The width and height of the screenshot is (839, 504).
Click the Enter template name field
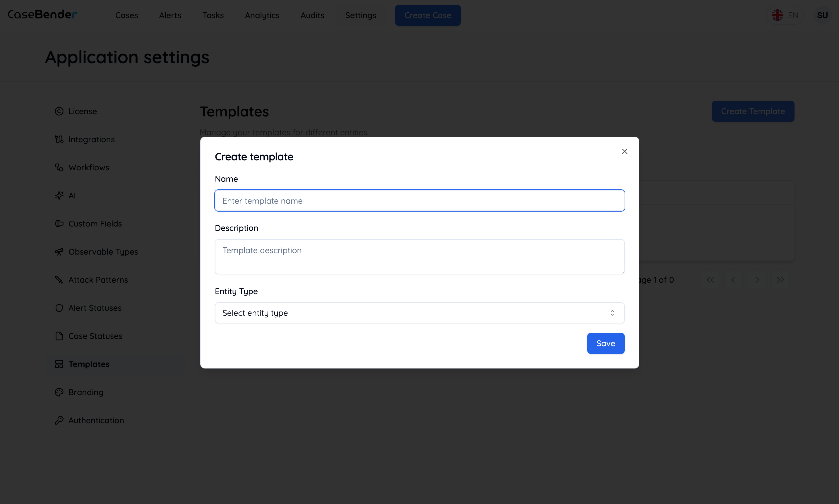click(419, 200)
